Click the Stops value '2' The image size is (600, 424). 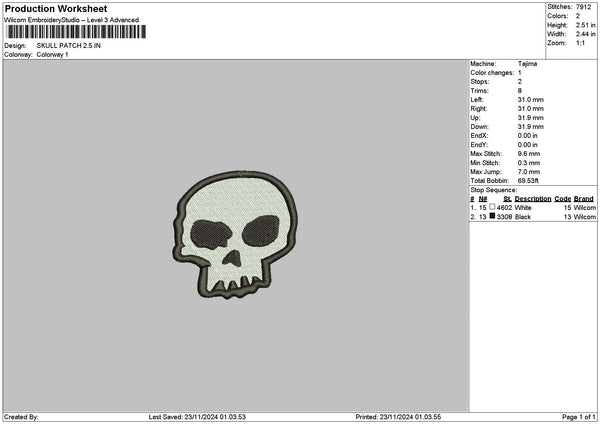tap(520, 82)
